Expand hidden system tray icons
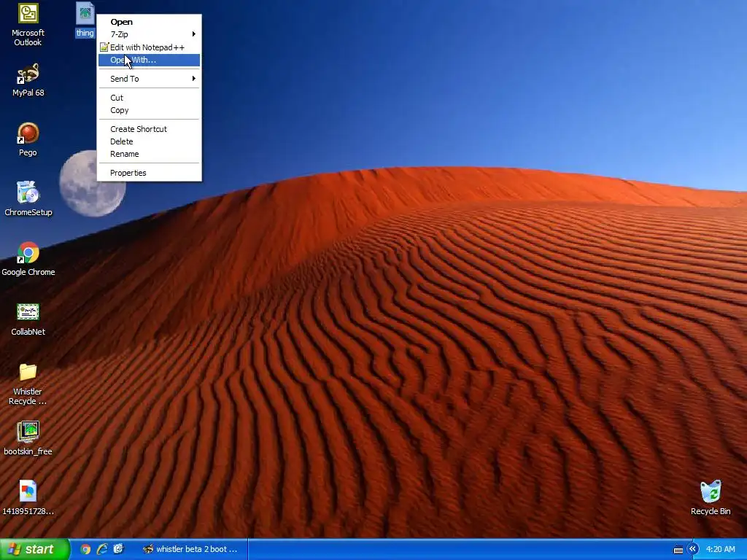747x560 pixels. pos(692,549)
